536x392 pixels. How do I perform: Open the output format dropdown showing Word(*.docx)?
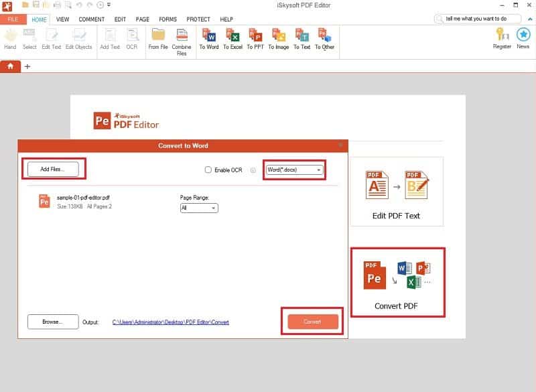[x=295, y=170]
